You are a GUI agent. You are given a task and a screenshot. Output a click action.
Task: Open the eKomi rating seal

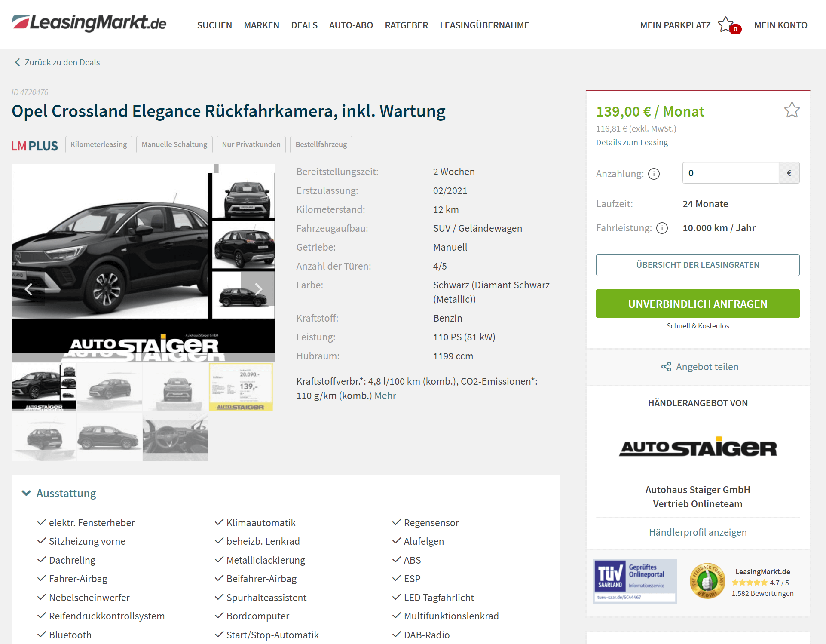(x=707, y=581)
